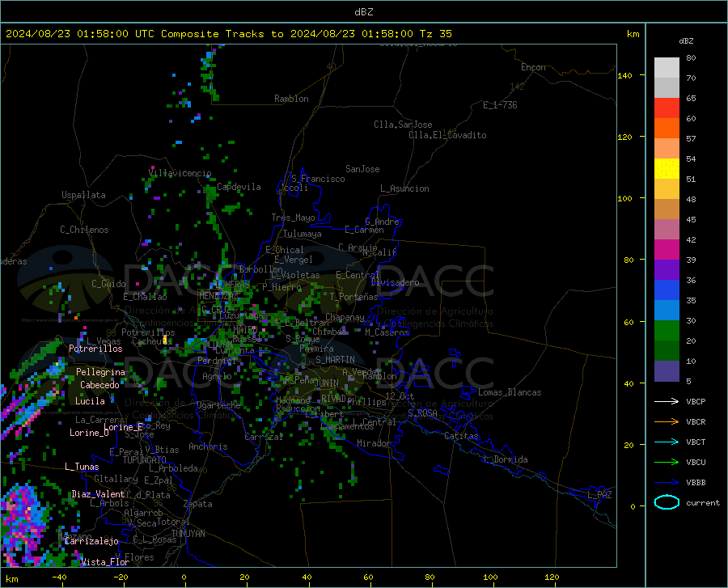
Task: Click the C_Chilenos map label
Action: (84, 230)
